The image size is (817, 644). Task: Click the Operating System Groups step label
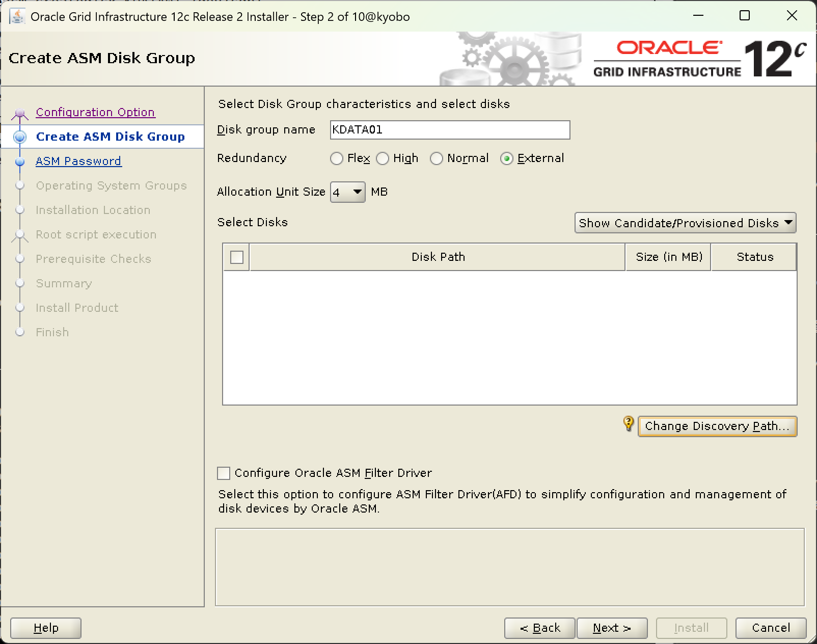tap(111, 185)
